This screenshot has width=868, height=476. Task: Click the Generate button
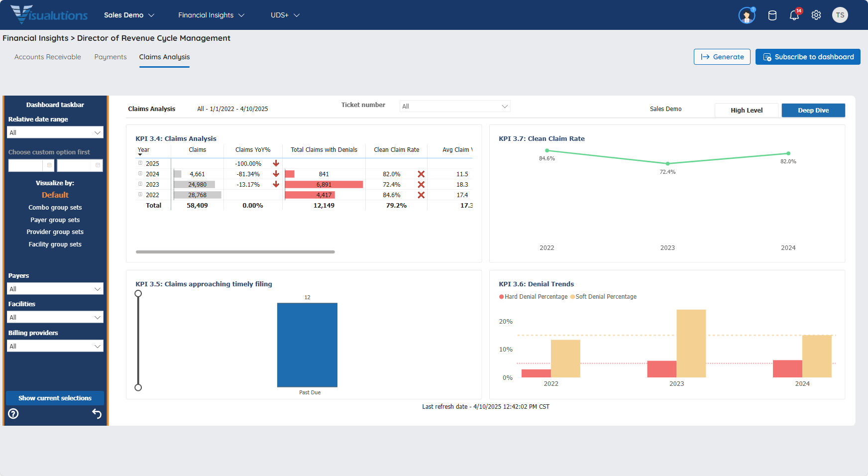coord(722,57)
